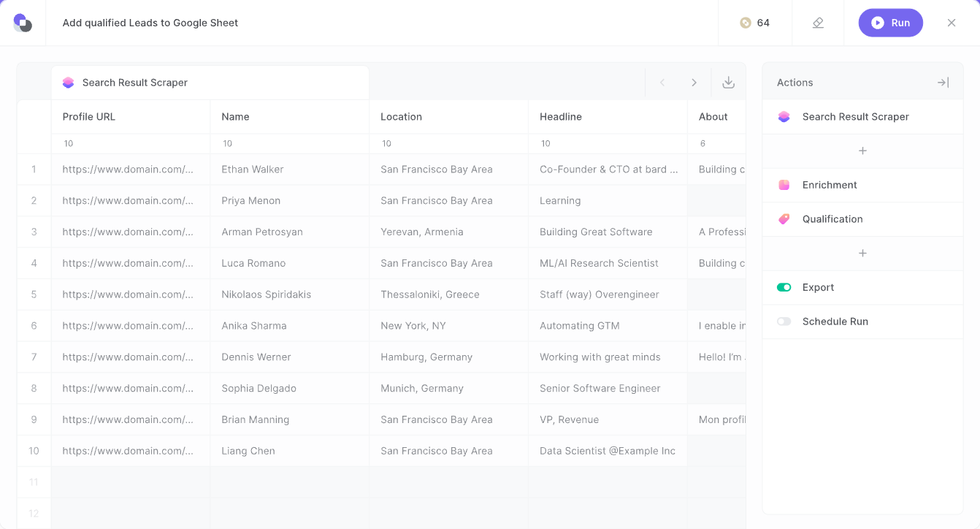
Task: Select the Luca Romano name cell
Action: click(290, 263)
